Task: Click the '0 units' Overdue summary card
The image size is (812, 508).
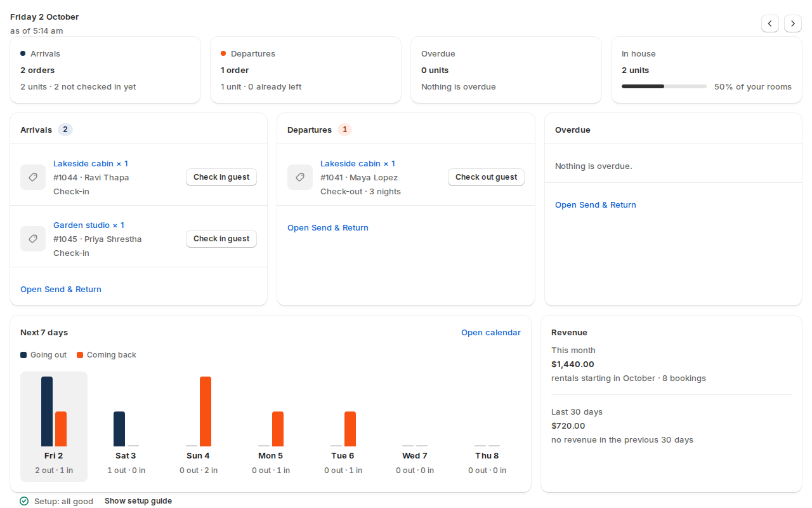Action: coord(506,70)
